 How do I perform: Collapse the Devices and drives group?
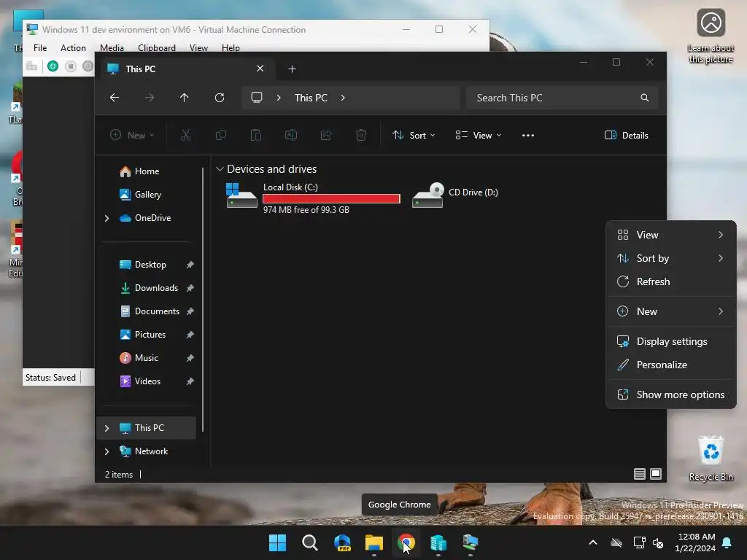point(220,169)
